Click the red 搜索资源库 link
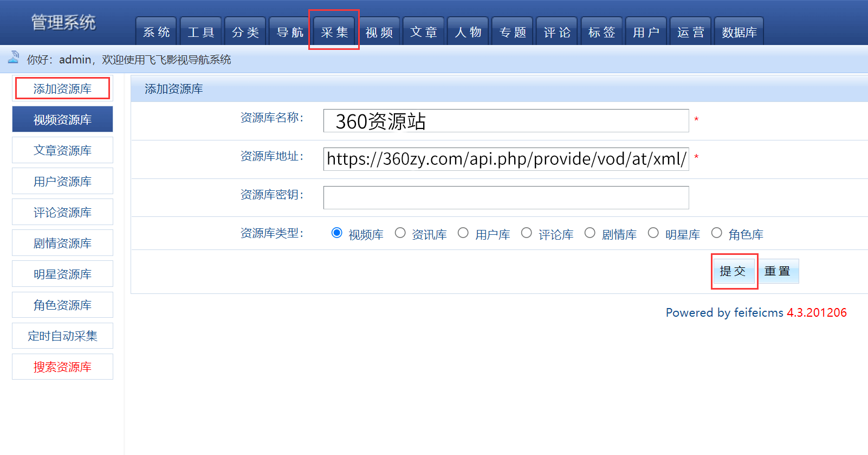 point(62,367)
